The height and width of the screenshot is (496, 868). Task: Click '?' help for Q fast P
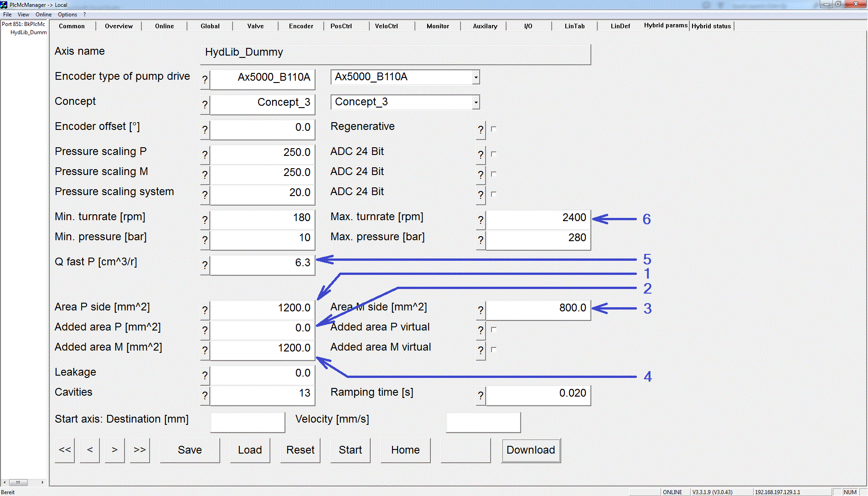[x=205, y=265]
